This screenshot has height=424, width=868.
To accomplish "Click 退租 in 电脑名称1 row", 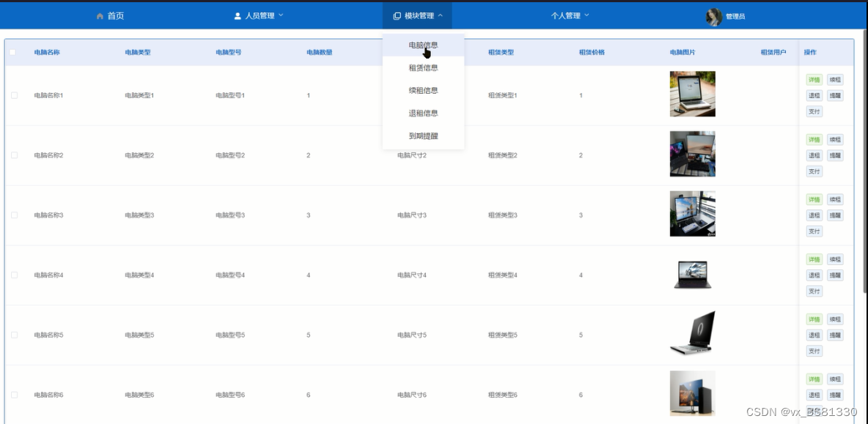I will coord(814,96).
